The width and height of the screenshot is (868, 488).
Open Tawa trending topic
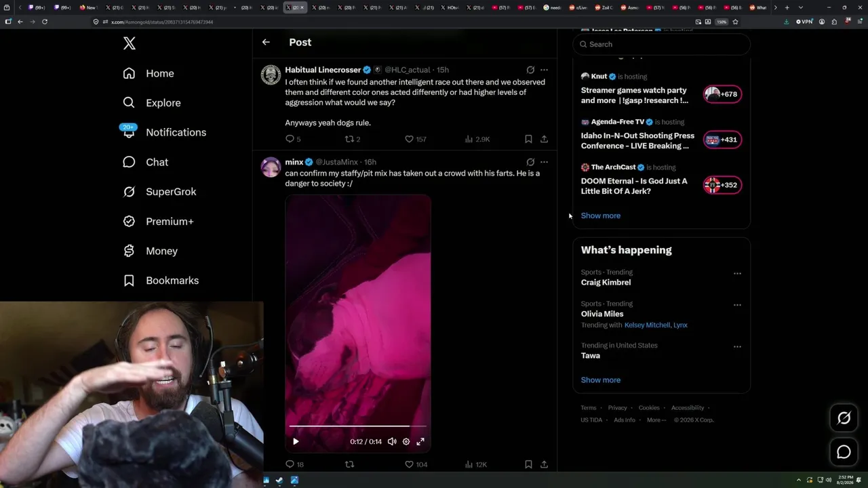[591, 355]
